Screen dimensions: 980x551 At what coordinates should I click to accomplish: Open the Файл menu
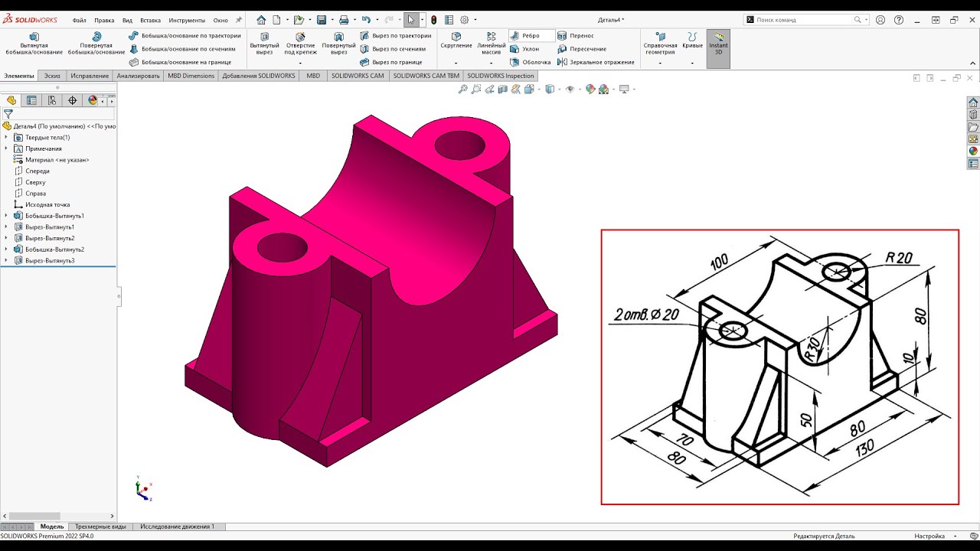click(x=79, y=20)
